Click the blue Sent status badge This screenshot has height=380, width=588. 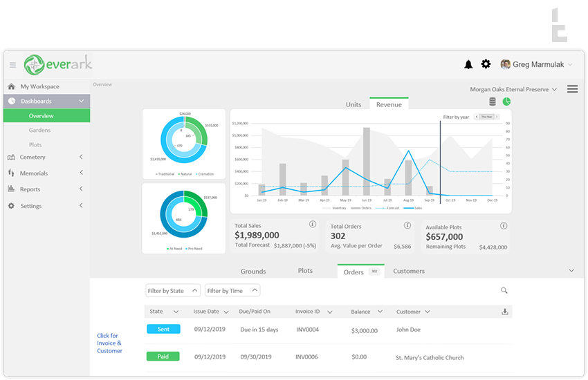163,330
